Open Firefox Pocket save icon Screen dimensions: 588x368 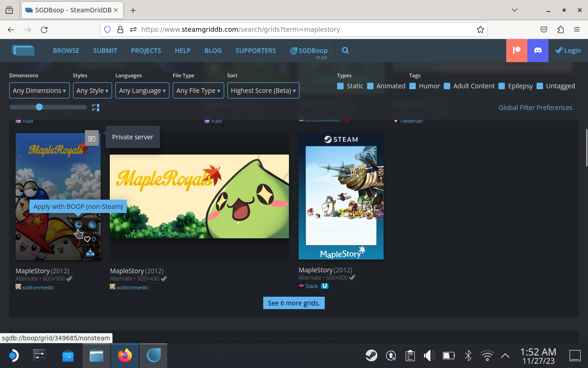[544, 29]
